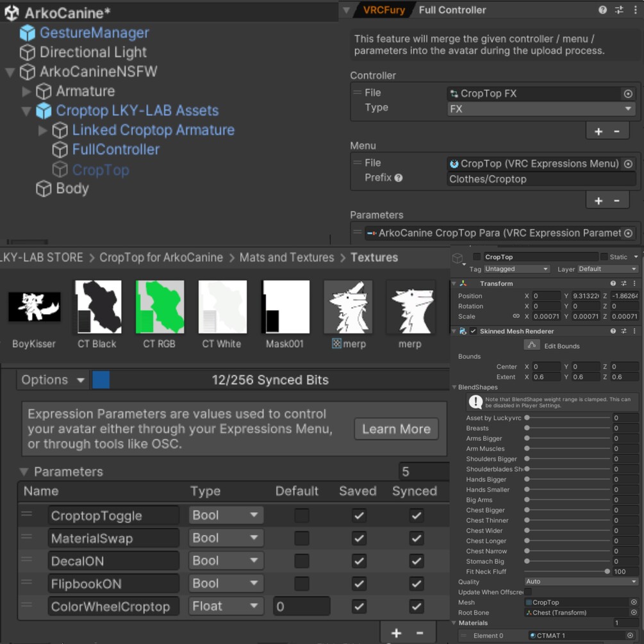
Task: Click the Body object cube icon
Action: pos(44,189)
